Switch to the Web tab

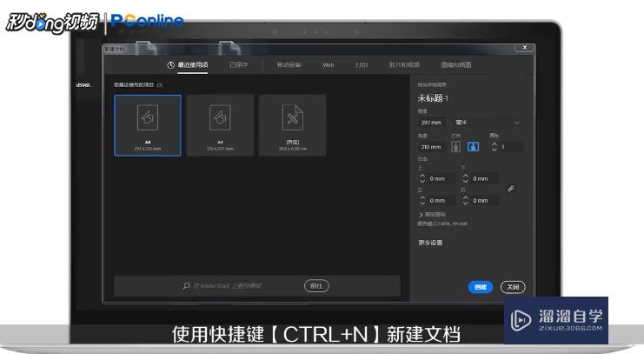[x=329, y=65]
